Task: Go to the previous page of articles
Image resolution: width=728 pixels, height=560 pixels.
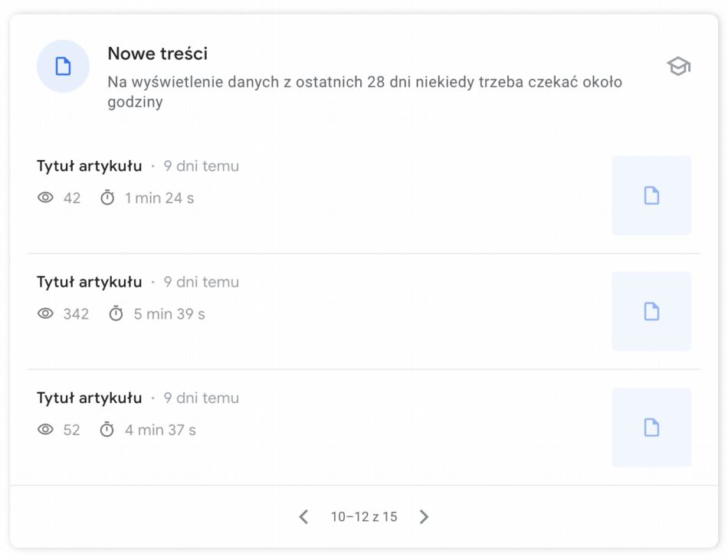Action: (x=303, y=517)
